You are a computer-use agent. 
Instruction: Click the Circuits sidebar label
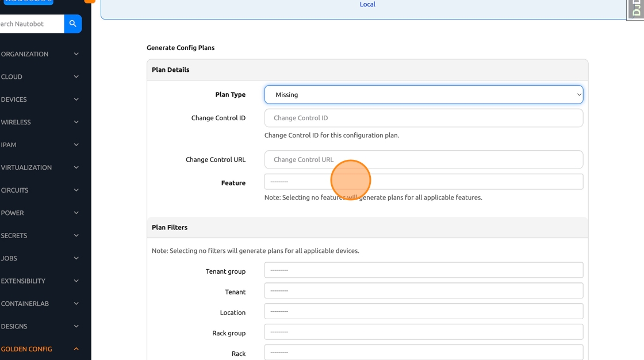click(14, 190)
